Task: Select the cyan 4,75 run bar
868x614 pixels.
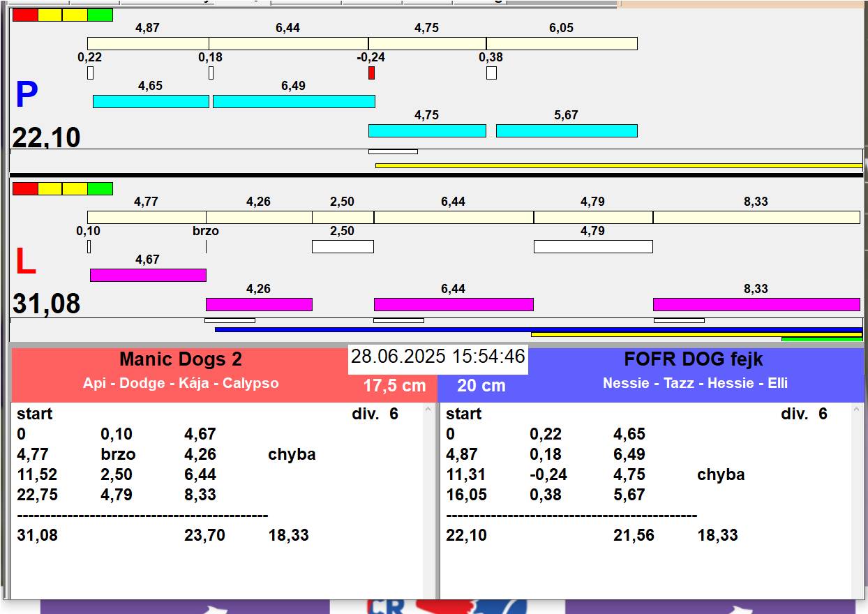Action: coord(427,130)
